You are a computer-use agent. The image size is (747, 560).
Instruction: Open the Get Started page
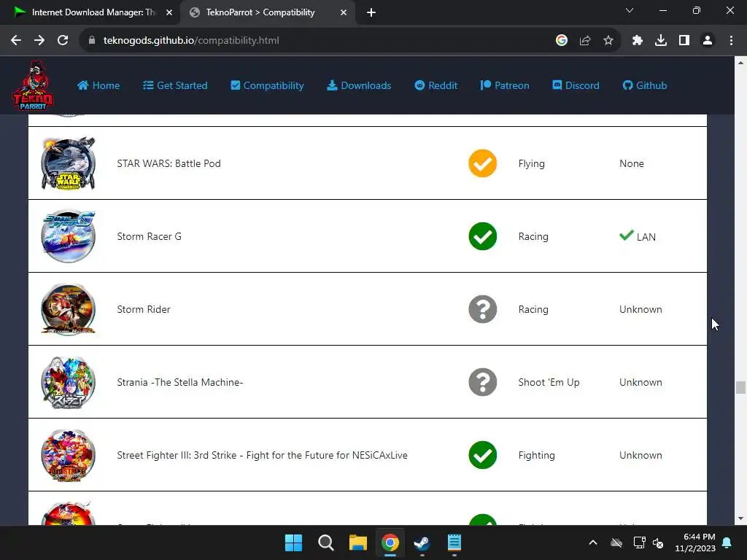coord(175,86)
